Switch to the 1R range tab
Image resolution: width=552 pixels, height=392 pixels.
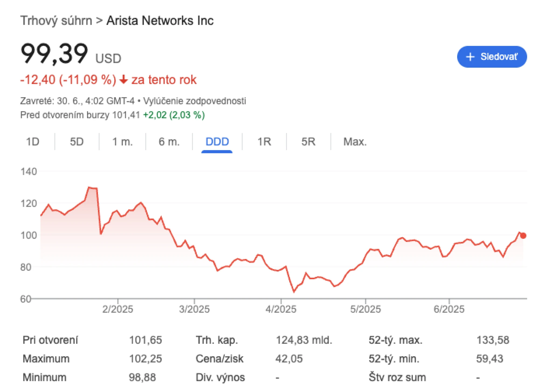pyautogui.click(x=264, y=142)
